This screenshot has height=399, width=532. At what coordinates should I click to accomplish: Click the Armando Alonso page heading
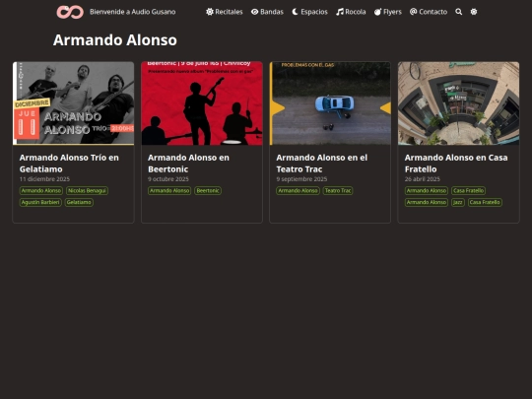click(115, 40)
